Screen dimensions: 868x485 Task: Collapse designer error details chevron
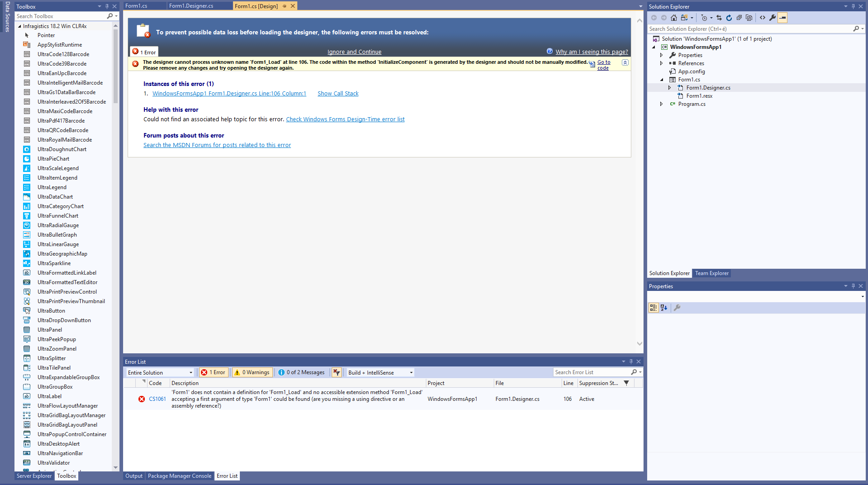coord(625,62)
